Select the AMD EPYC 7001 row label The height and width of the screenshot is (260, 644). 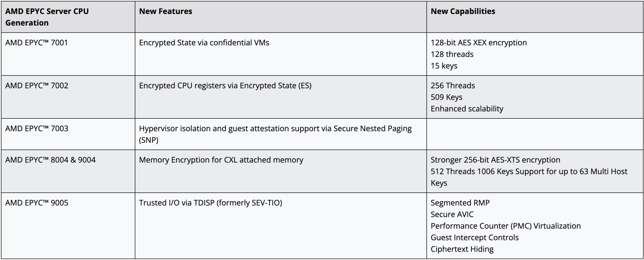[x=37, y=43]
